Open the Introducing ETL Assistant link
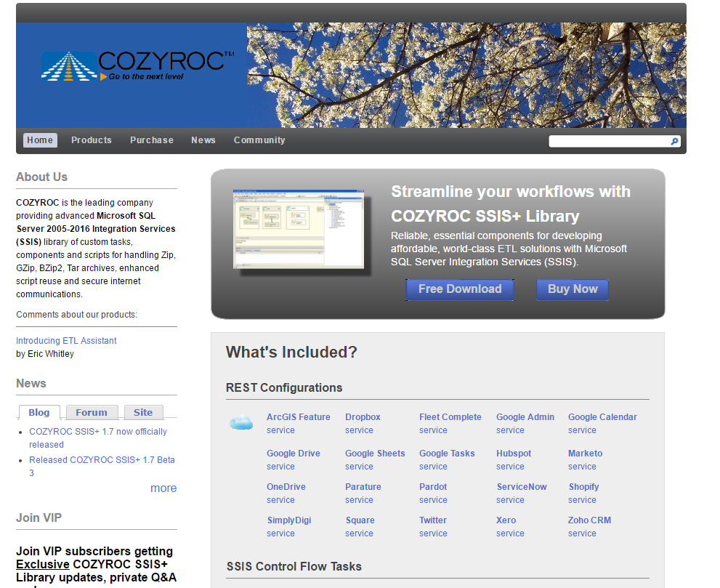This screenshot has height=588, width=720. (x=66, y=340)
